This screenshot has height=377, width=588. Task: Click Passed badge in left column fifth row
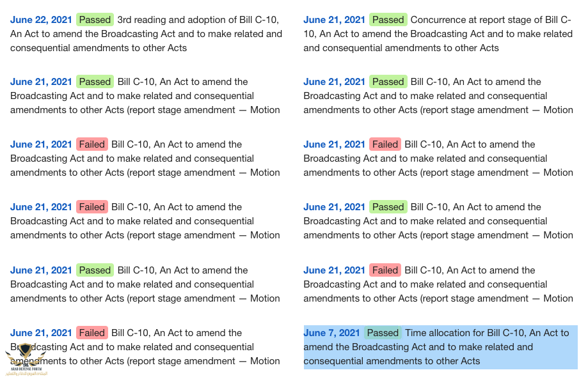[95, 270]
